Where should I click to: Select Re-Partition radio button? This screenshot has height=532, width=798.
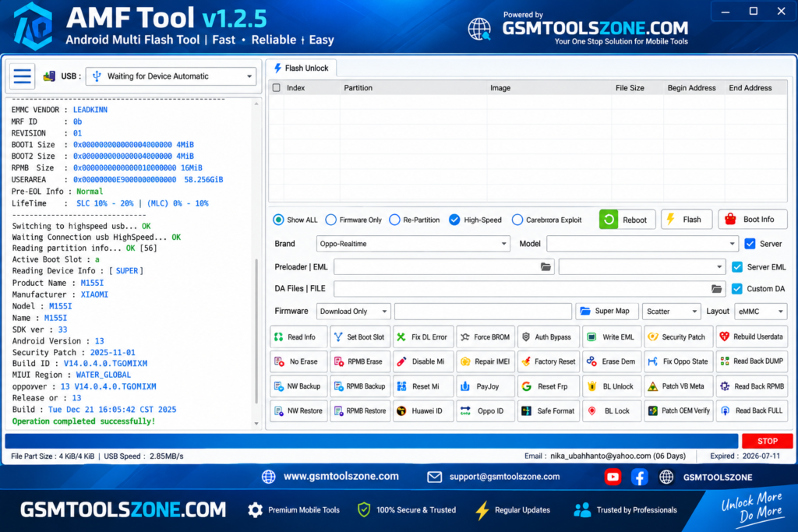(x=394, y=220)
